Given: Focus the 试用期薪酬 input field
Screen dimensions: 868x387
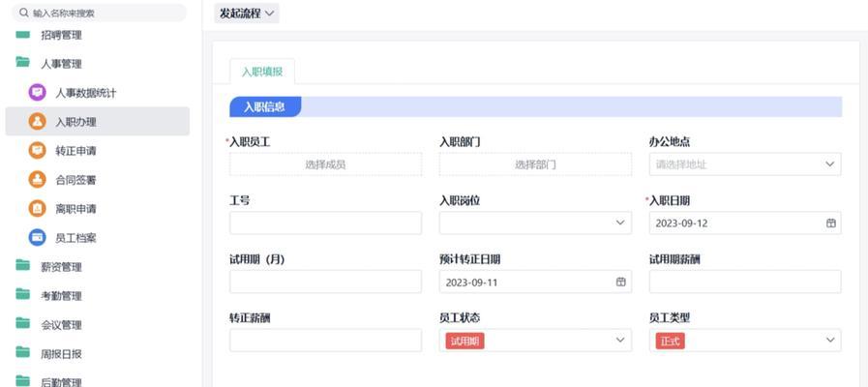Looking at the screenshot, I should tap(745, 282).
